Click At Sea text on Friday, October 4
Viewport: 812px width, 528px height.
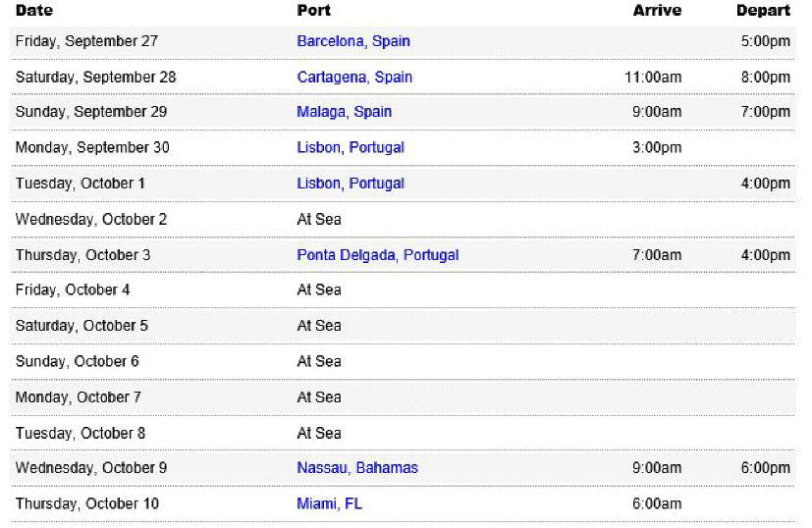[x=318, y=290]
